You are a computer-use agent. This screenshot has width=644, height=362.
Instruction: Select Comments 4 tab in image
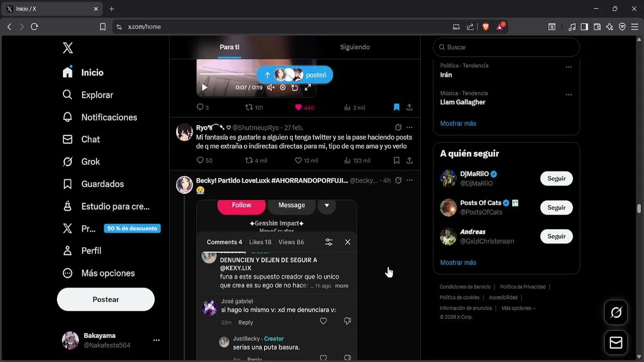tap(224, 242)
